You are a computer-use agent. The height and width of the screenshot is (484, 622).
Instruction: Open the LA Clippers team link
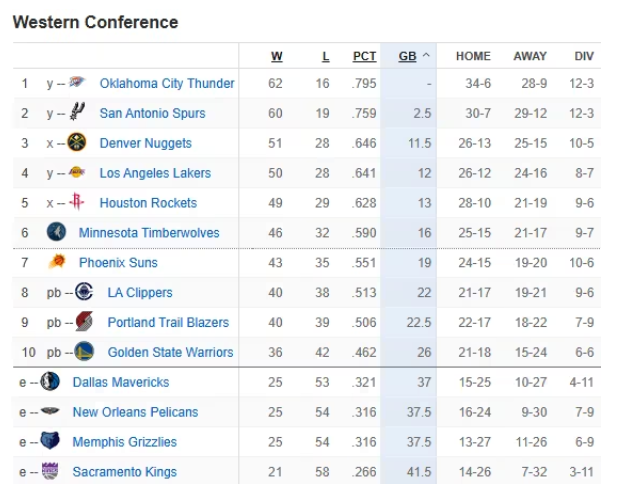[140, 293]
